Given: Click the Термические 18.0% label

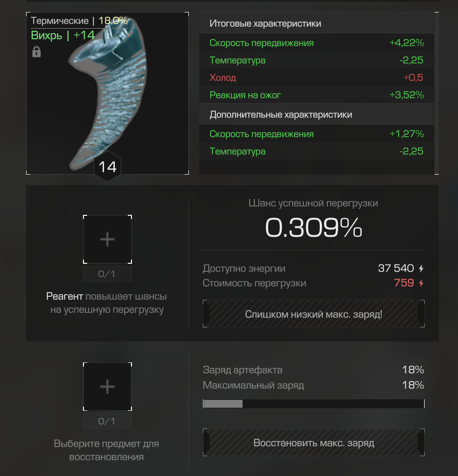Looking at the screenshot, I should pos(79,21).
